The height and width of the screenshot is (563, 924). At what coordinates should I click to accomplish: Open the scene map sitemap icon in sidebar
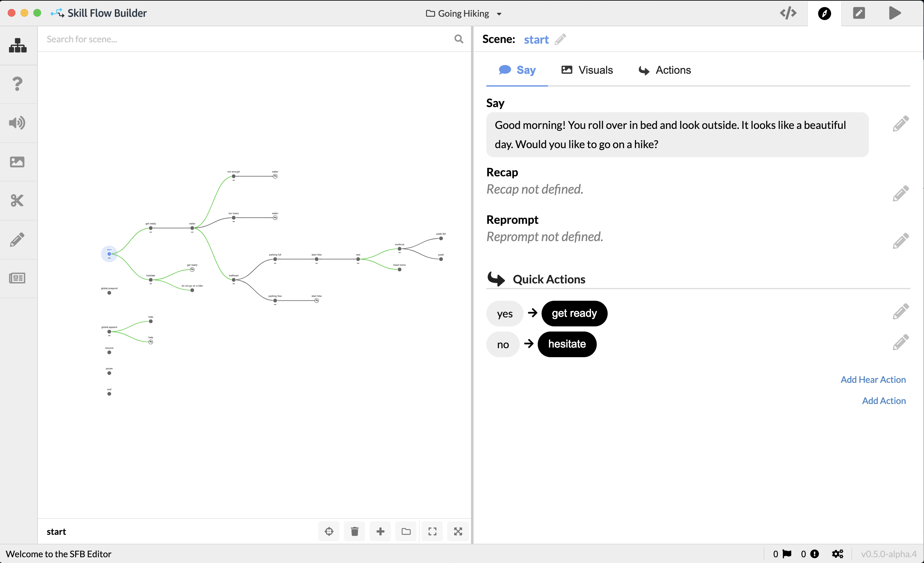[18, 45]
